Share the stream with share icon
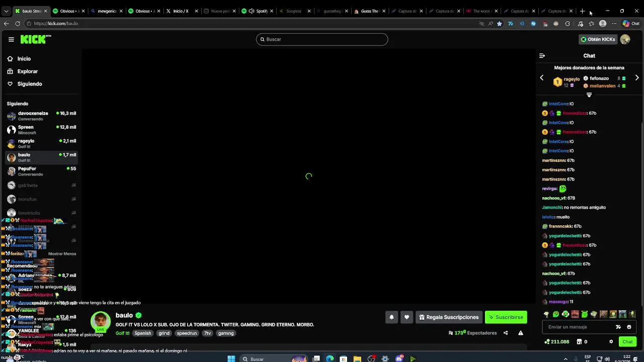 [x=506, y=333]
